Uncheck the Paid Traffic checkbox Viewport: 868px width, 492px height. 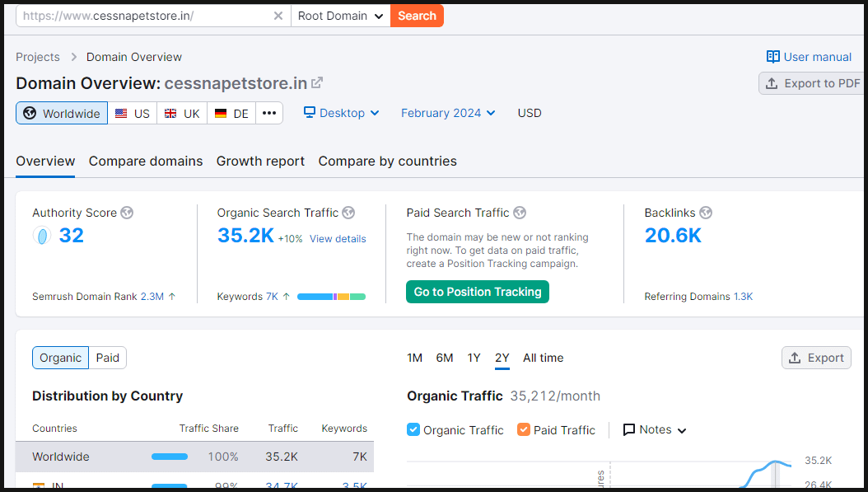tap(524, 429)
